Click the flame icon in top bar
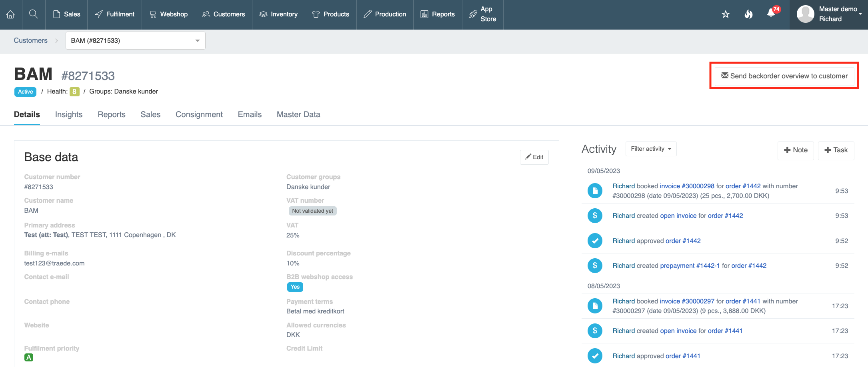 coord(748,14)
